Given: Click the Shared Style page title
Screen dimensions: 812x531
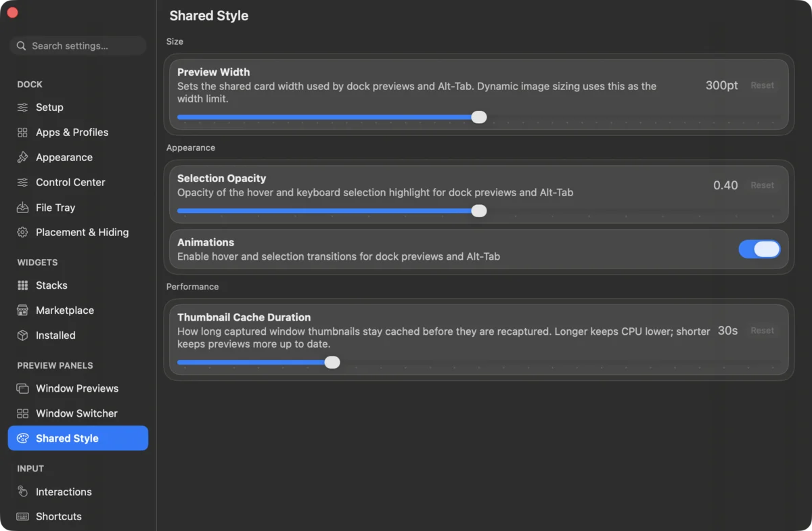Looking at the screenshot, I should (208, 16).
